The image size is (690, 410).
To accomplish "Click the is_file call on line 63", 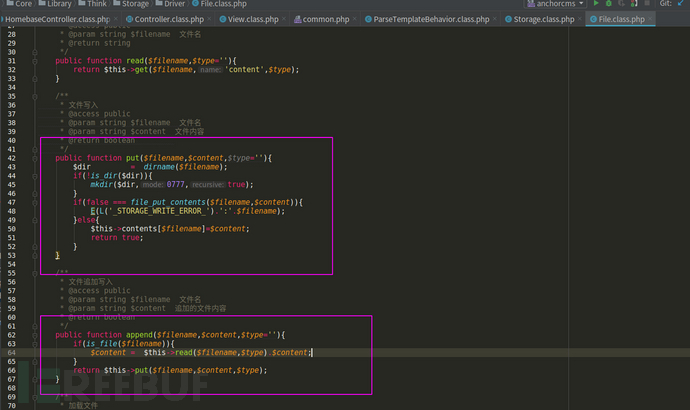I will [102, 344].
